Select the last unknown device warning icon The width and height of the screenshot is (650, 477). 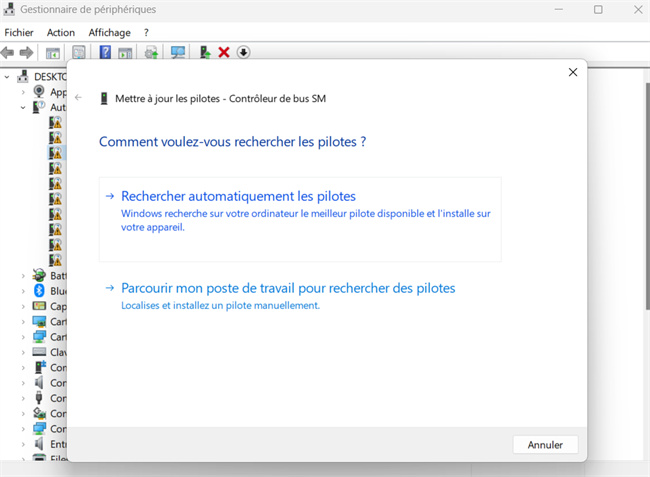[55, 260]
